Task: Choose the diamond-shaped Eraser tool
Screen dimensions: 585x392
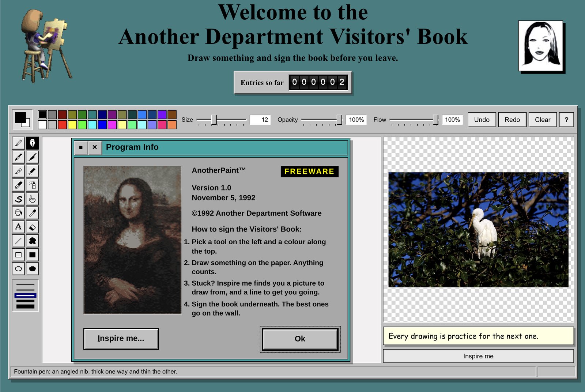Action: (x=32, y=227)
